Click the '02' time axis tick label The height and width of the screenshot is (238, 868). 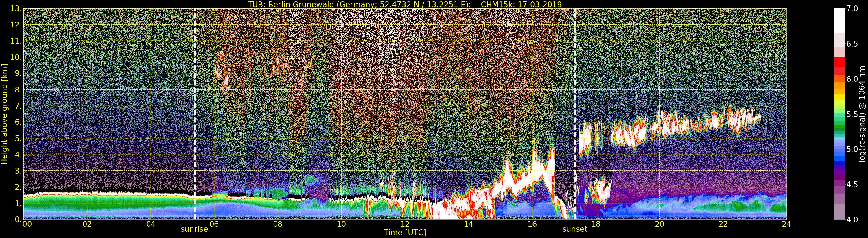(x=87, y=224)
